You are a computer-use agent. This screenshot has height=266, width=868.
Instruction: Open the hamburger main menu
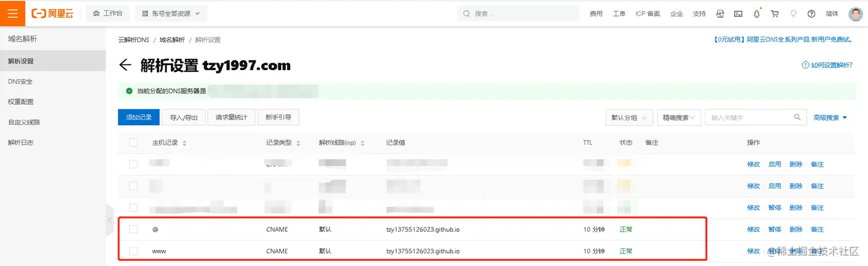tap(13, 13)
